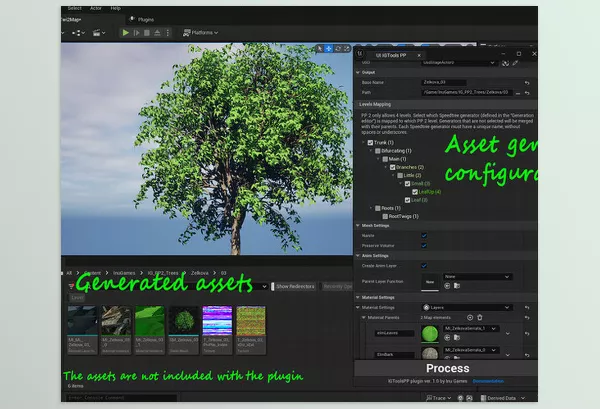
Task: Toggle the Create Anim Layer checkbox
Action: coord(424,266)
